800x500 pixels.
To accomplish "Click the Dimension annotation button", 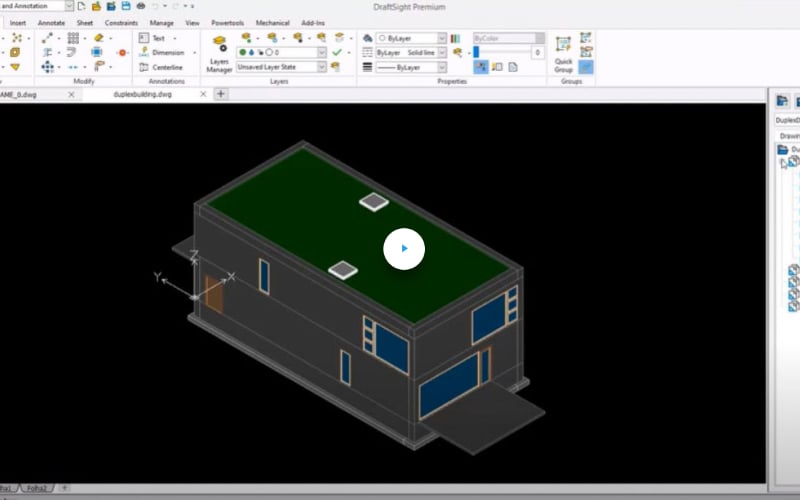I will point(162,53).
